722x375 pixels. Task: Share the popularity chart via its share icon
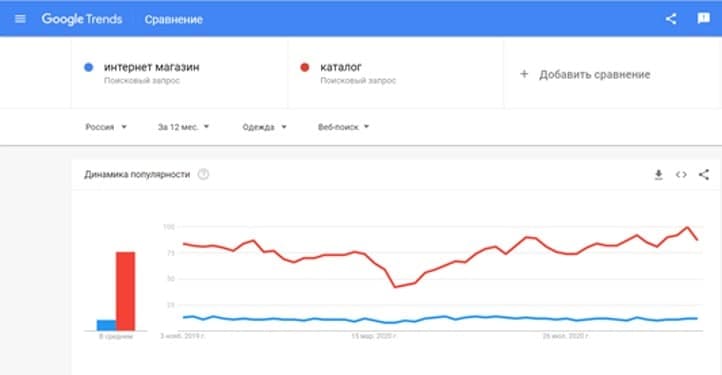click(704, 175)
